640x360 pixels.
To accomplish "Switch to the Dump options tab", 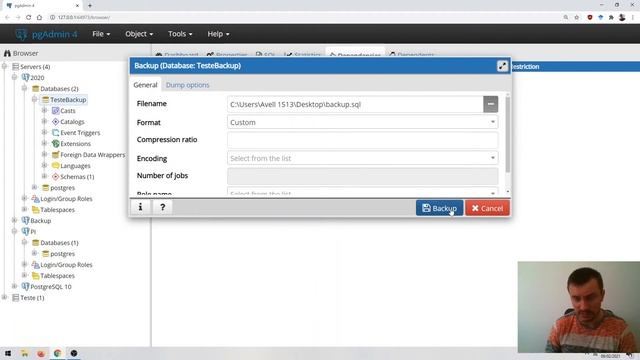I will [x=187, y=85].
